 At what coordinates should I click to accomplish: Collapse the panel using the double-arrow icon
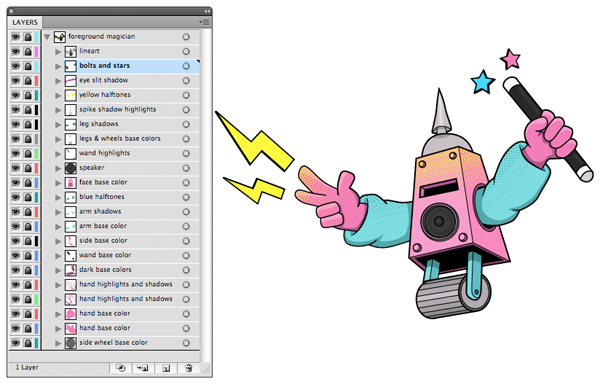(x=207, y=11)
